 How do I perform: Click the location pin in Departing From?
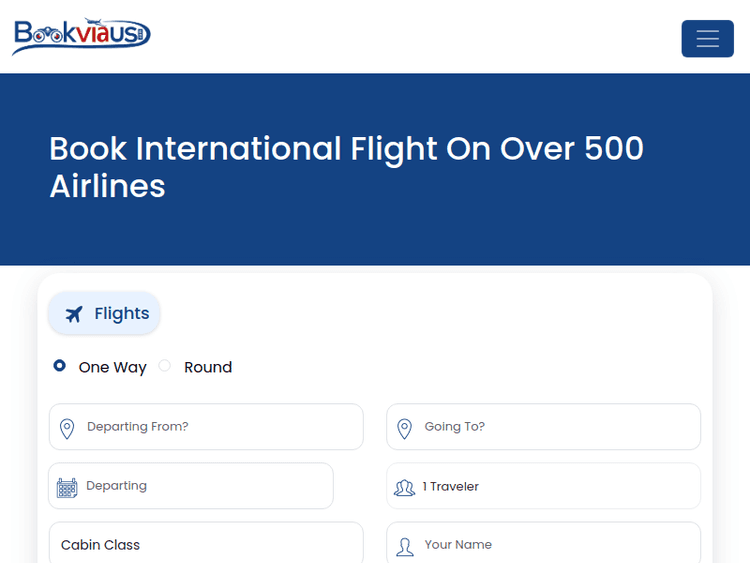tap(67, 429)
